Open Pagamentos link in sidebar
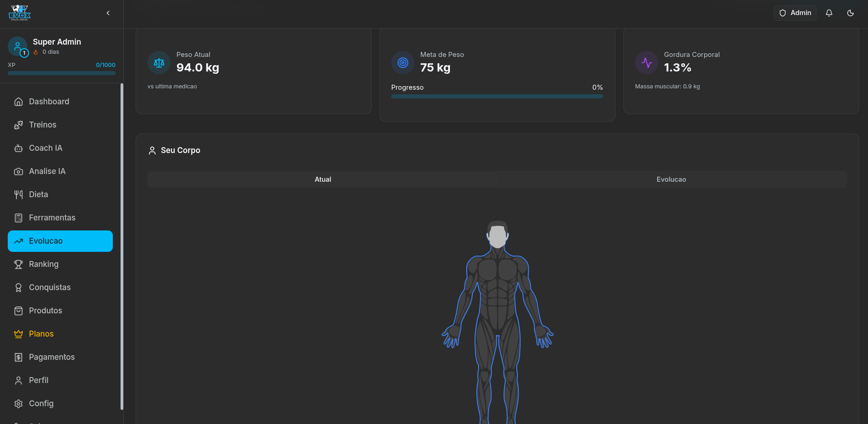The image size is (868, 424). coord(60,357)
